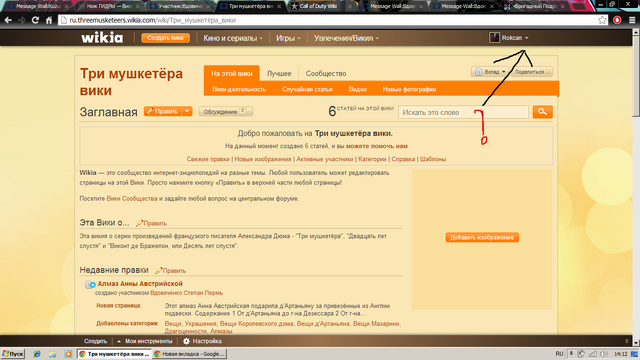Open the Новые изображения link

(x=262, y=159)
